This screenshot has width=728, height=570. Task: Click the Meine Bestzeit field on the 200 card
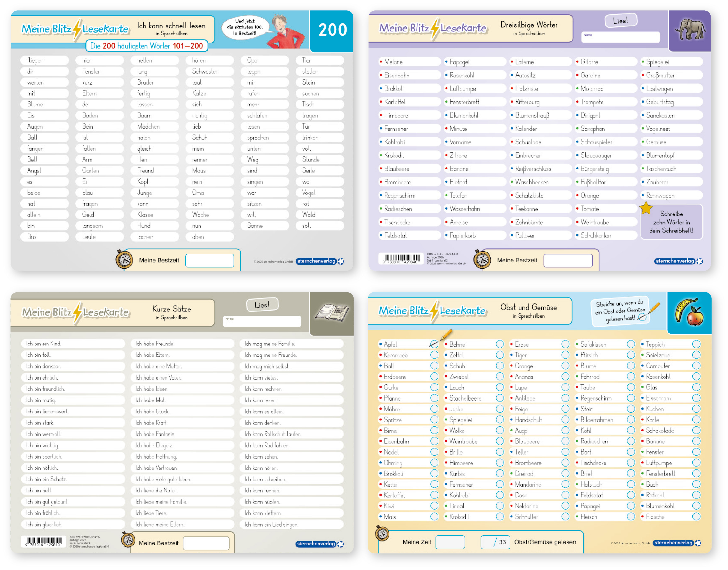pos(209,261)
